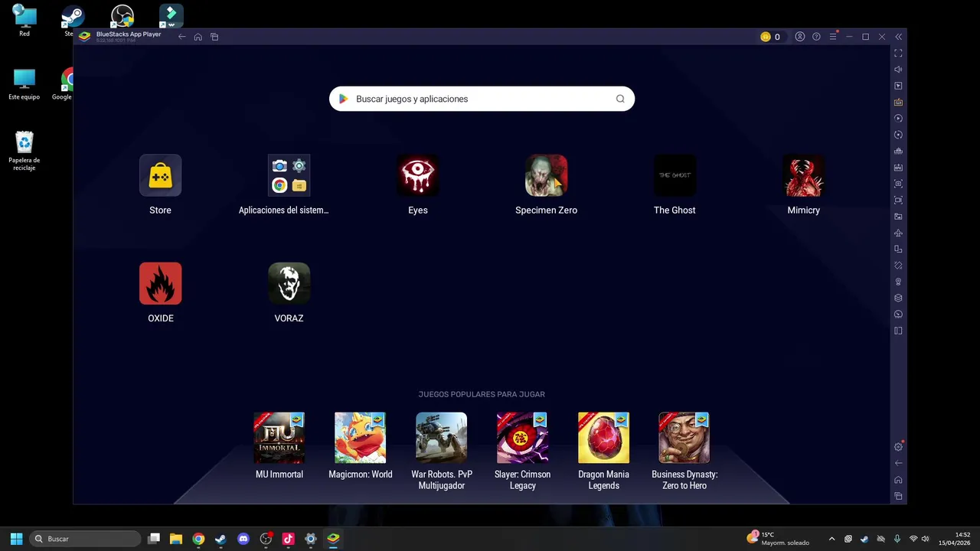Open MU Immortal in popular games
Image resolution: width=980 pixels, height=551 pixels.
[279, 438]
